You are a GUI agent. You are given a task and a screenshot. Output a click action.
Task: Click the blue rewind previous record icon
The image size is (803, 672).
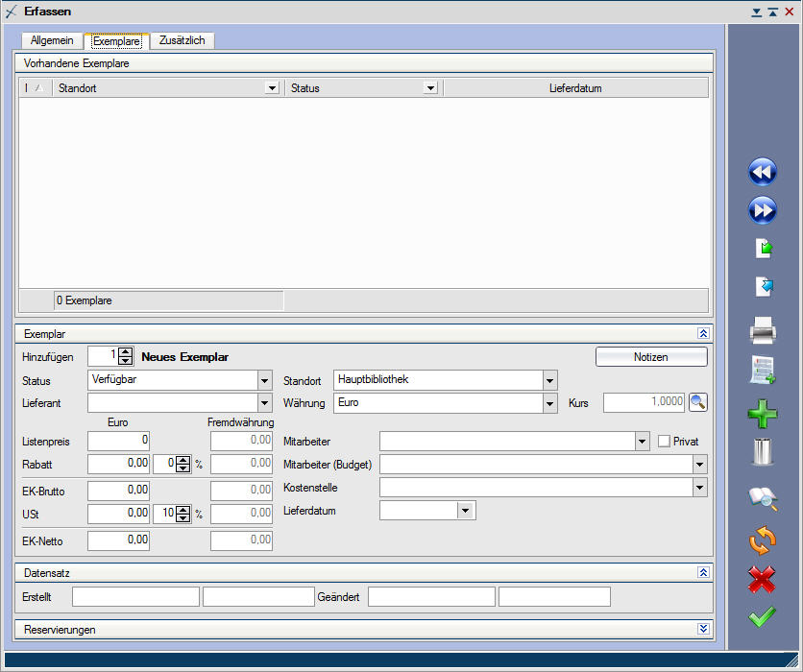click(762, 172)
